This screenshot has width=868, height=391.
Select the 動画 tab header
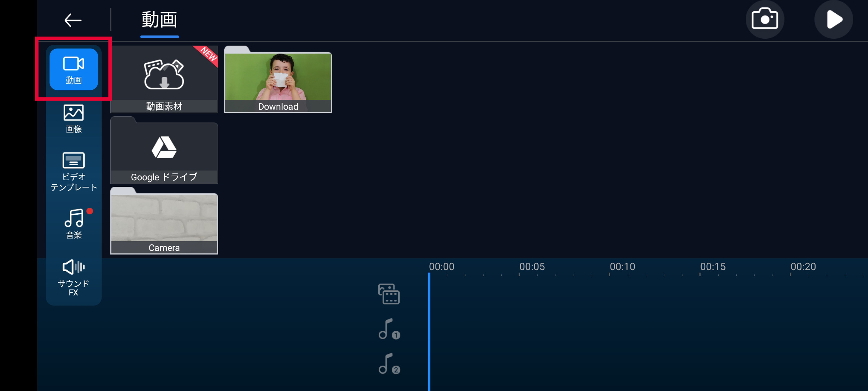[159, 20]
